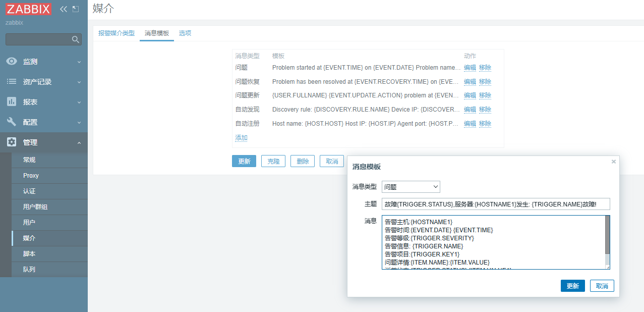Click the eye icon for 监测
Screen dimensions: 644x312
[12, 62]
